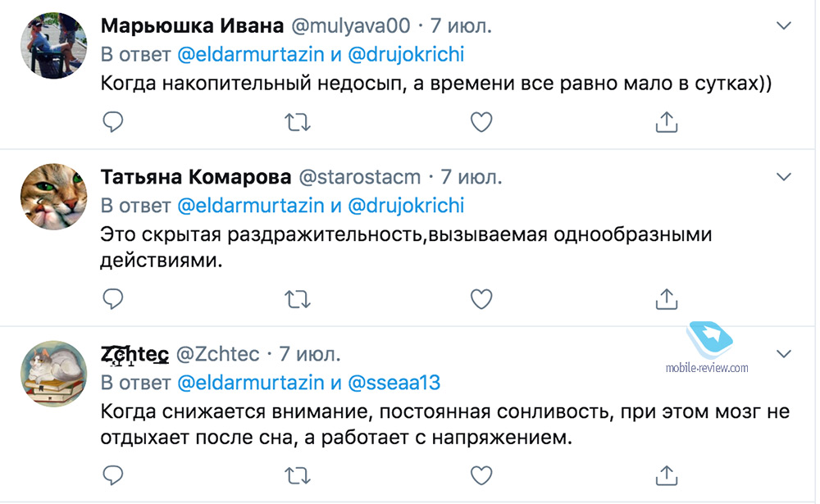Retweet the tweet by @starostacm

pyautogui.click(x=298, y=299)
